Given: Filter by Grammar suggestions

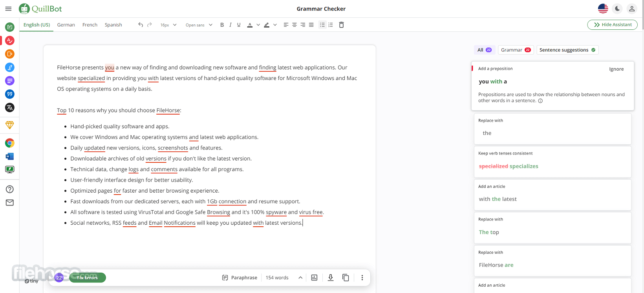Looking at the screenshot, I should 516,50.
